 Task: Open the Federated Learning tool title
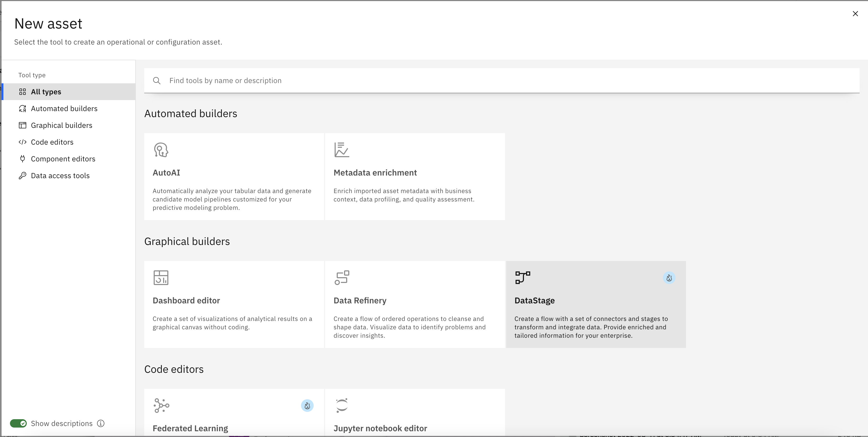tap(190, 428)
